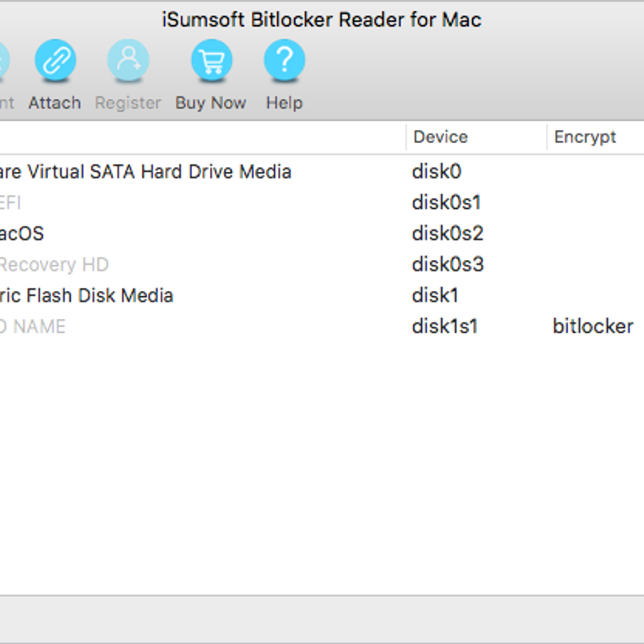Click the Attach link icon

pos(55,60)
